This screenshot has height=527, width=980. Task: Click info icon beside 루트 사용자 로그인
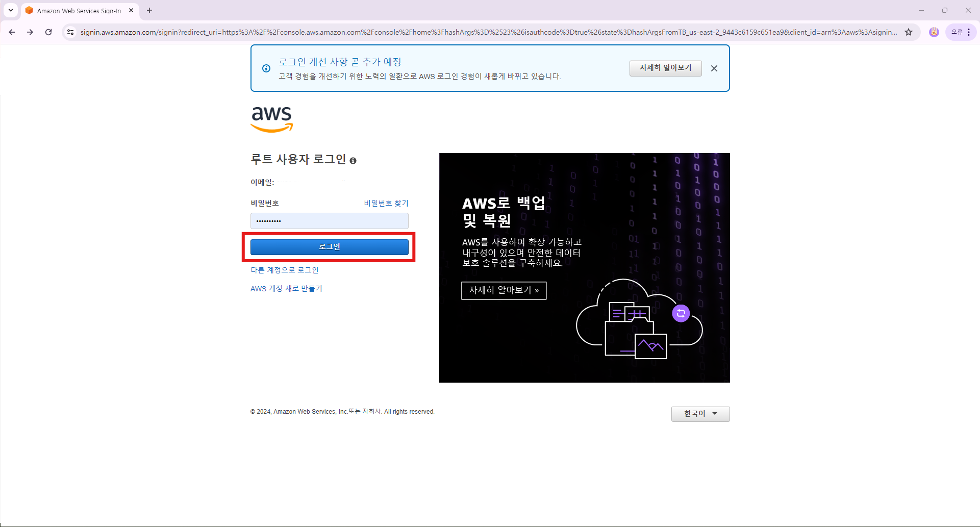pyautogui.click(x=353, y=161)
